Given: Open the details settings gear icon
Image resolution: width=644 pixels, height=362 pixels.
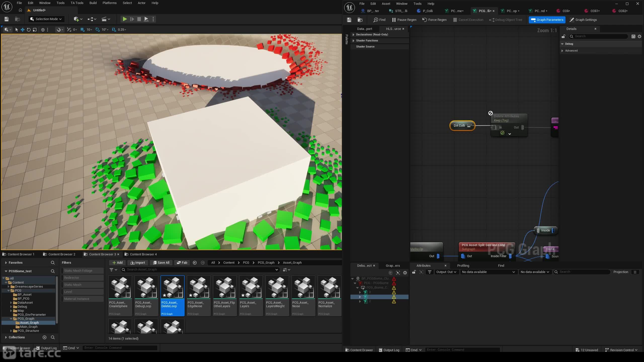Looking at the screenshot, I should tap(639, 36).
